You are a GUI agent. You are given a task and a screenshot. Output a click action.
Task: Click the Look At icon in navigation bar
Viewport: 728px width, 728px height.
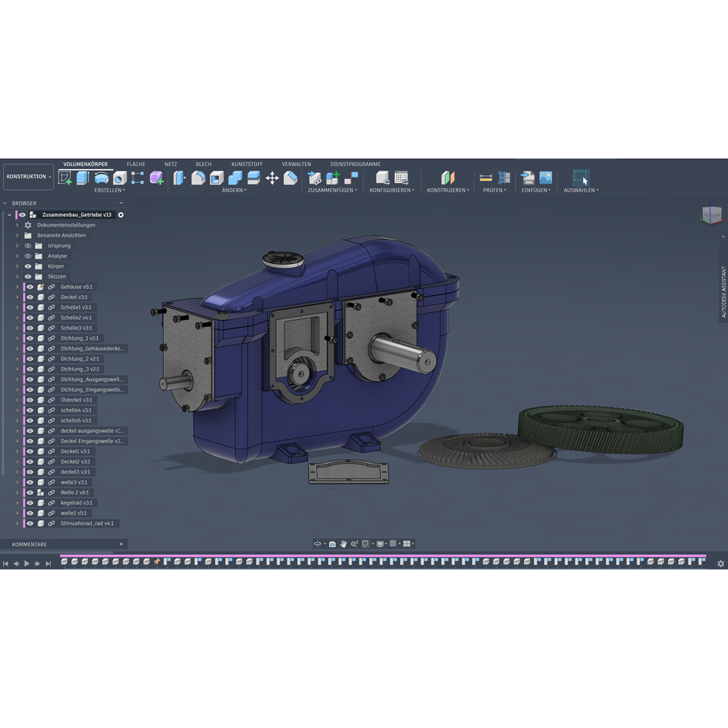coord(332,544)
